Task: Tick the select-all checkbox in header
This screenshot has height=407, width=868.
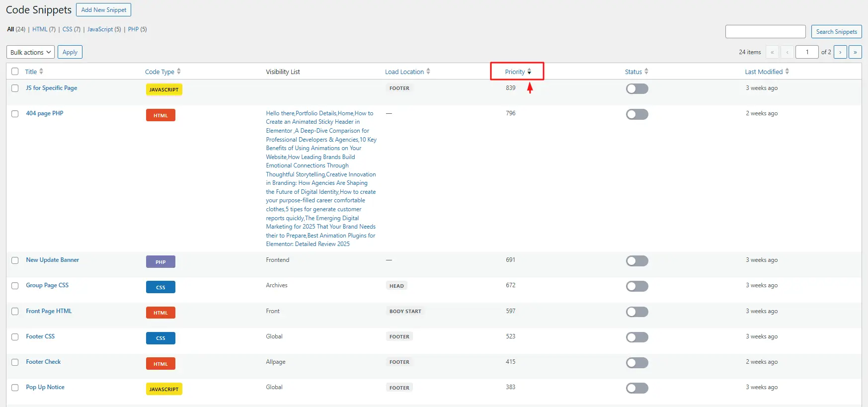Action: coord(15,72)
